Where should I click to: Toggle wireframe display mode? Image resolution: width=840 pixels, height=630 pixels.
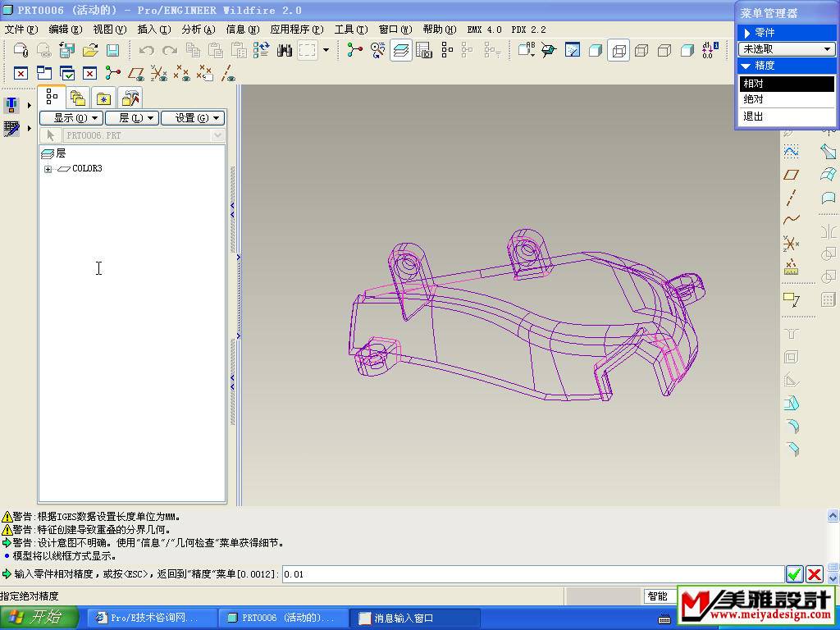(619, 51)
